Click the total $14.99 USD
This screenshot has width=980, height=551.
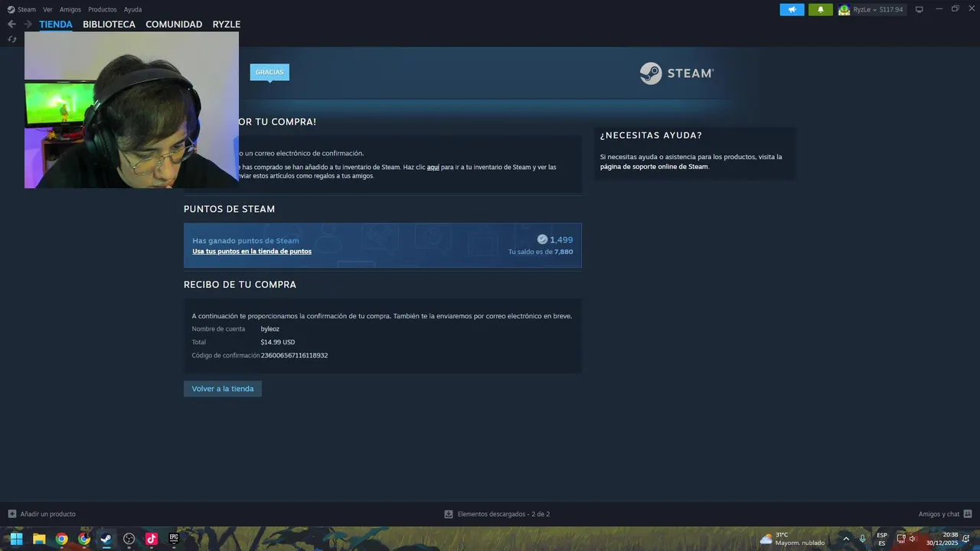pos(277,342)
